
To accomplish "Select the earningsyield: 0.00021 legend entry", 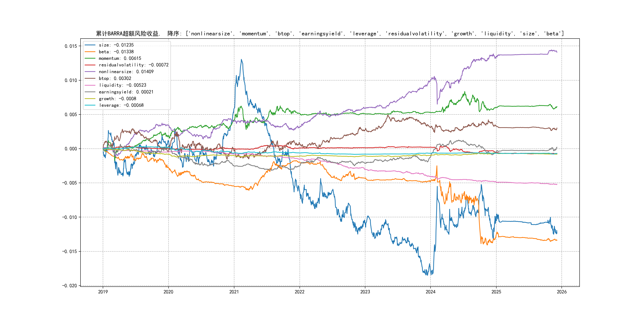I will pyautogui.click(x=126, y=92).
